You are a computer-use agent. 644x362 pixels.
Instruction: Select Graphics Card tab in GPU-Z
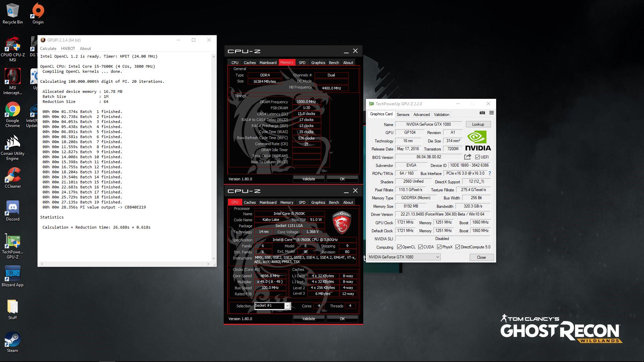[x=381, y=114]
